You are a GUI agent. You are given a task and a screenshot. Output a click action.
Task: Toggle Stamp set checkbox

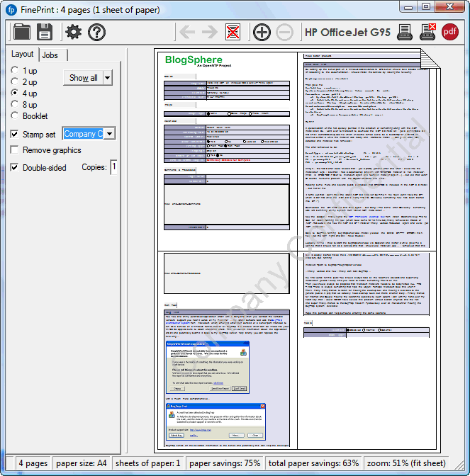coord(14,134)
